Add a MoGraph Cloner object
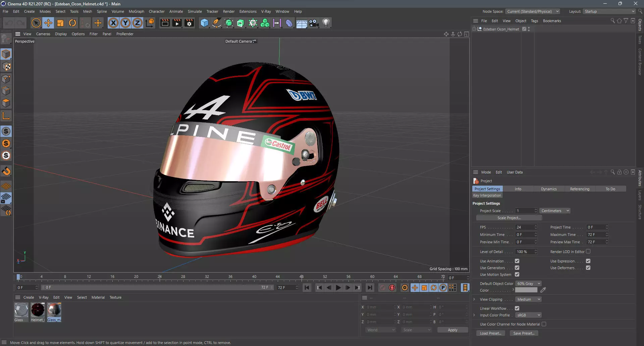 [x=253, y=23]
